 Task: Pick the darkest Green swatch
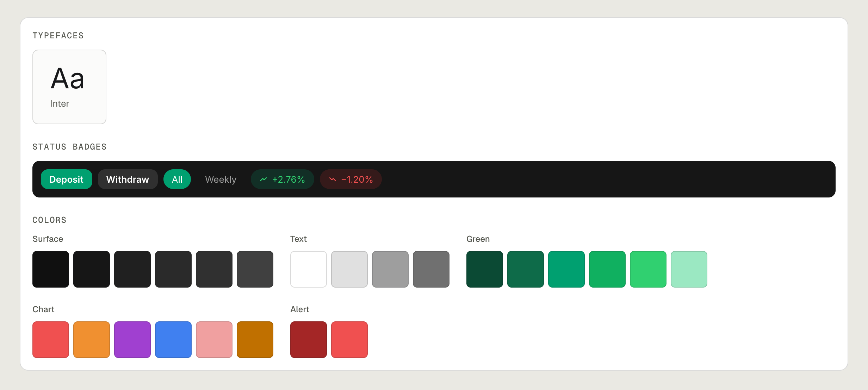(x=485, y=269)
